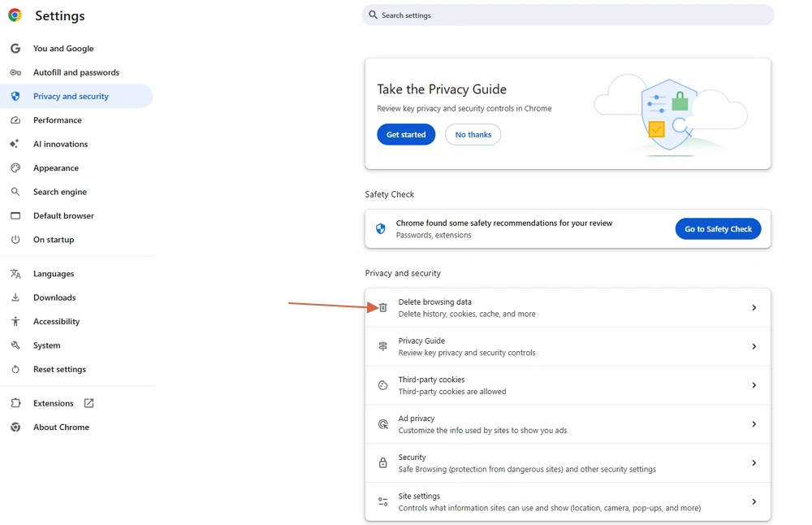Click the Delete browsing data title
Screen dimensions: 812x525
pos(434,302)
